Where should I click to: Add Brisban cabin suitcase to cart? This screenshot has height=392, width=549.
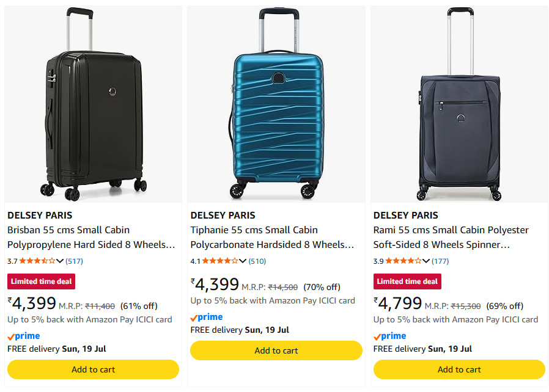[93, 369]
